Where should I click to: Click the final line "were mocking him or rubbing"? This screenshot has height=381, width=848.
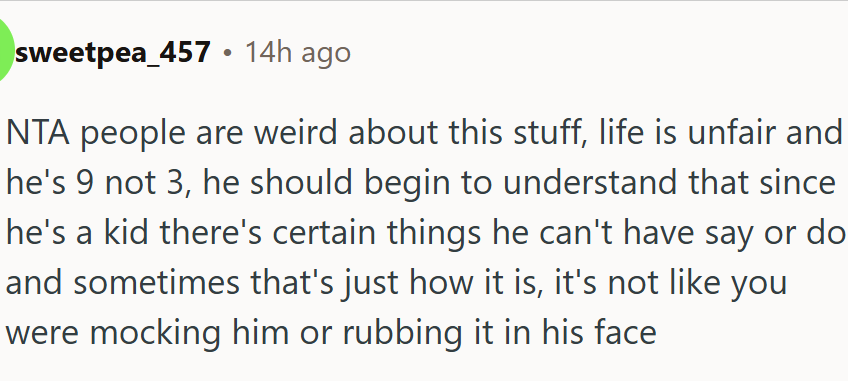tap(331, 333)
